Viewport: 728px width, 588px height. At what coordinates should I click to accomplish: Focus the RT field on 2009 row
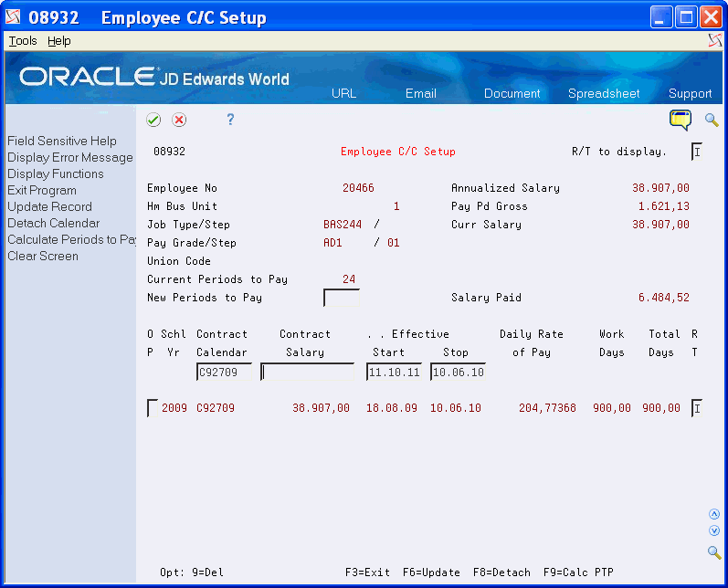[x=696, y=408]
